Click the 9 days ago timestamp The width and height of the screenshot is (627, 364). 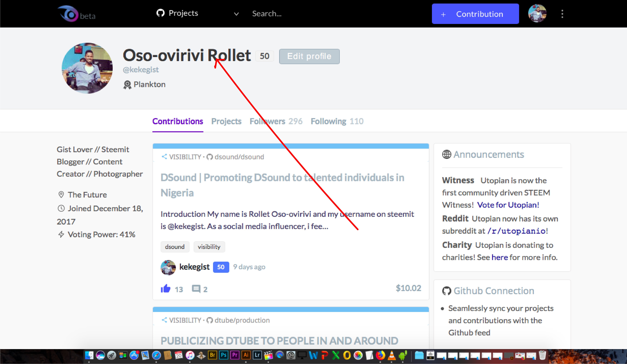(x=249, y=267)
